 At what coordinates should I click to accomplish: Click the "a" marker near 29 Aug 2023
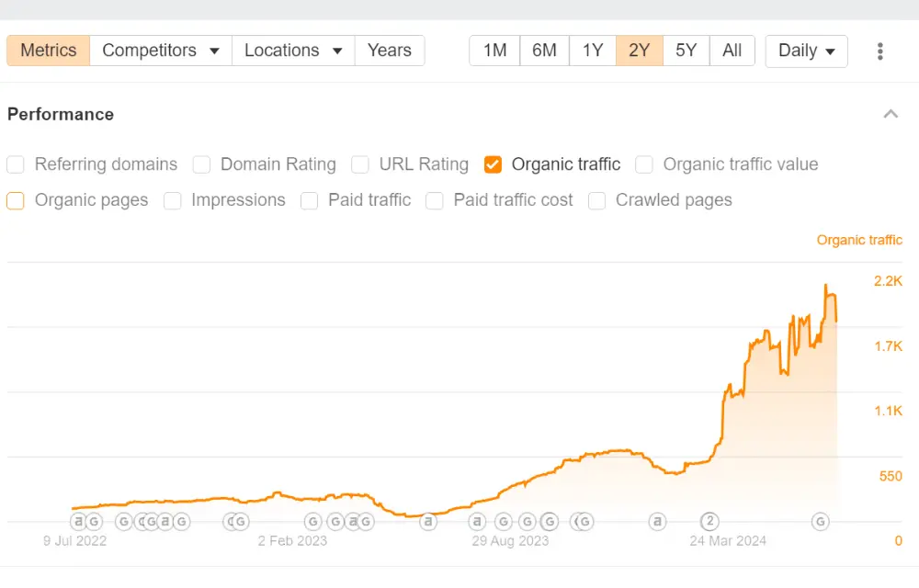point(475,521)
